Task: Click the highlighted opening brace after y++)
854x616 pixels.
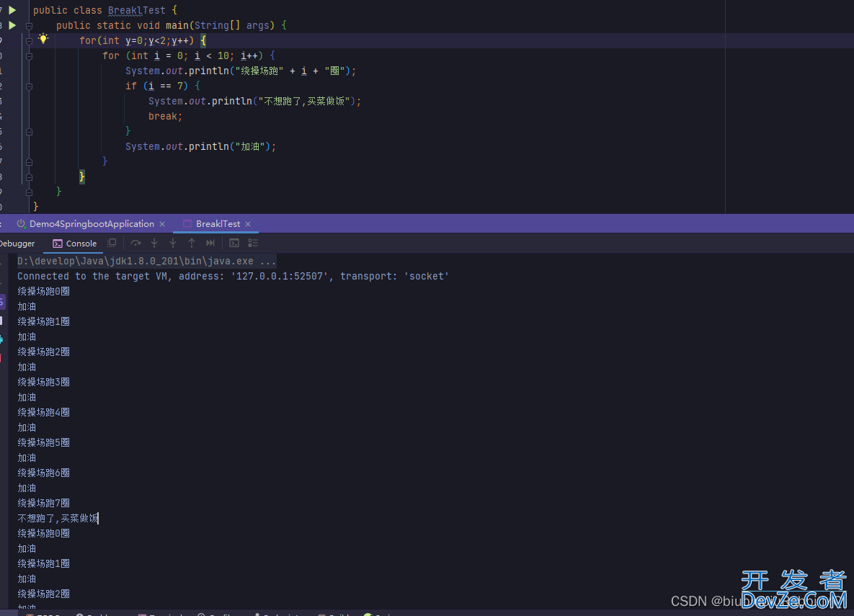Action: point(204,40)
